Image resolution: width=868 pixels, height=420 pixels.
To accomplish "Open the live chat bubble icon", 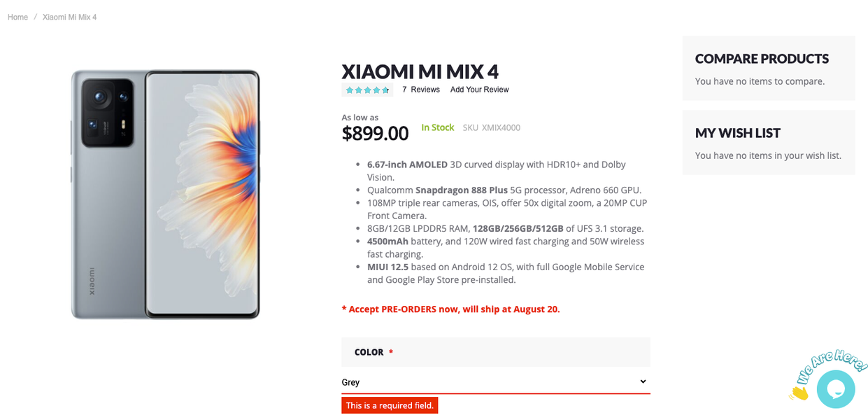I will click(x=835, y=388).
